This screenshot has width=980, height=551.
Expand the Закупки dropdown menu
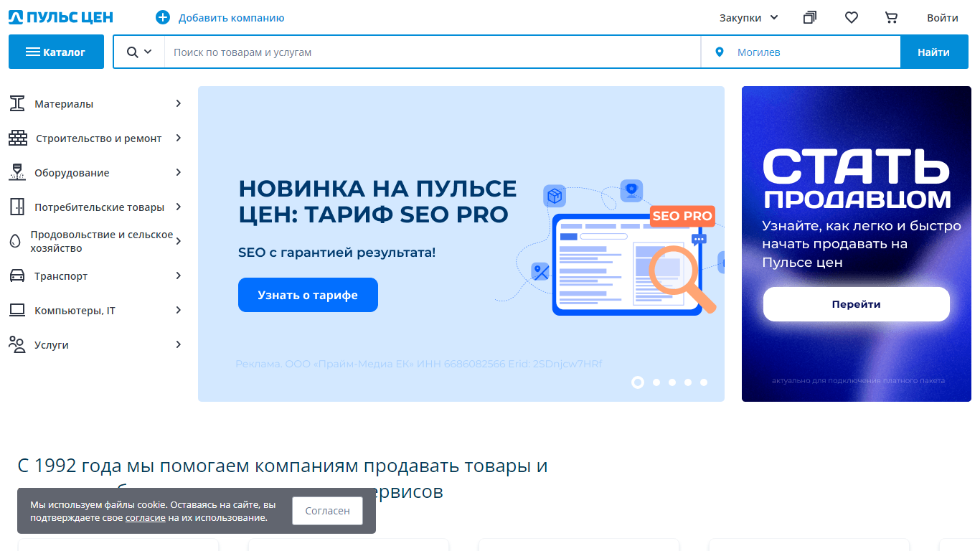(x=749, y=18)
